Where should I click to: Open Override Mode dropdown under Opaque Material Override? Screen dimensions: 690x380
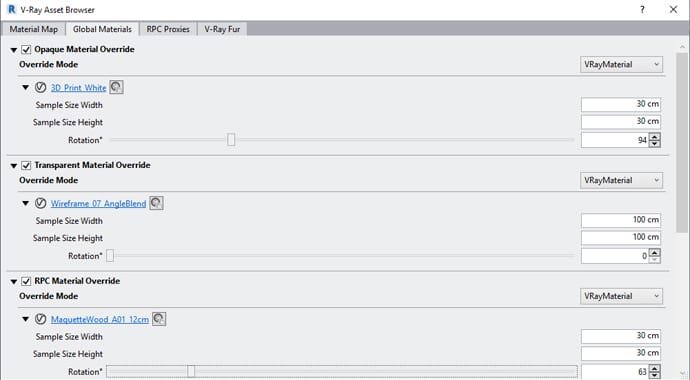(x=621, y=64)
